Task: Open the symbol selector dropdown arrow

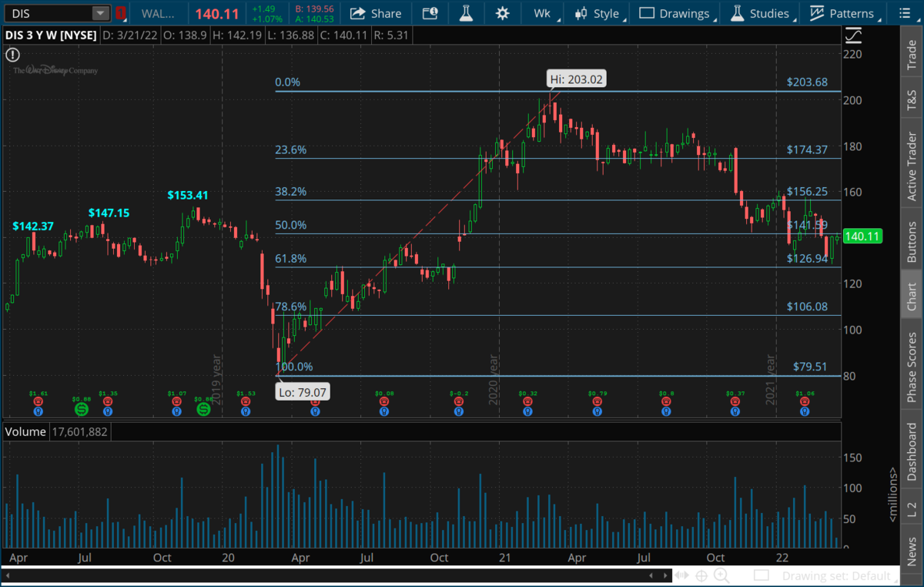Action: 101,13
